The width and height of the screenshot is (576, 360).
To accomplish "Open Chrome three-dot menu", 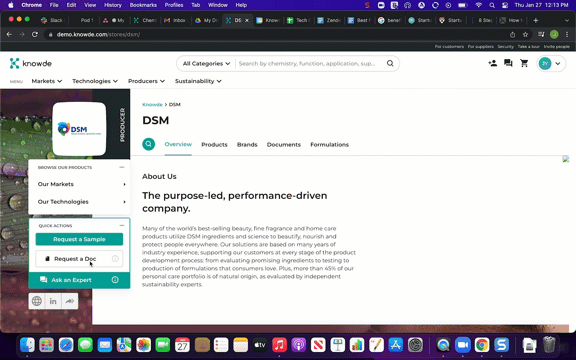I will coord(568,35).
